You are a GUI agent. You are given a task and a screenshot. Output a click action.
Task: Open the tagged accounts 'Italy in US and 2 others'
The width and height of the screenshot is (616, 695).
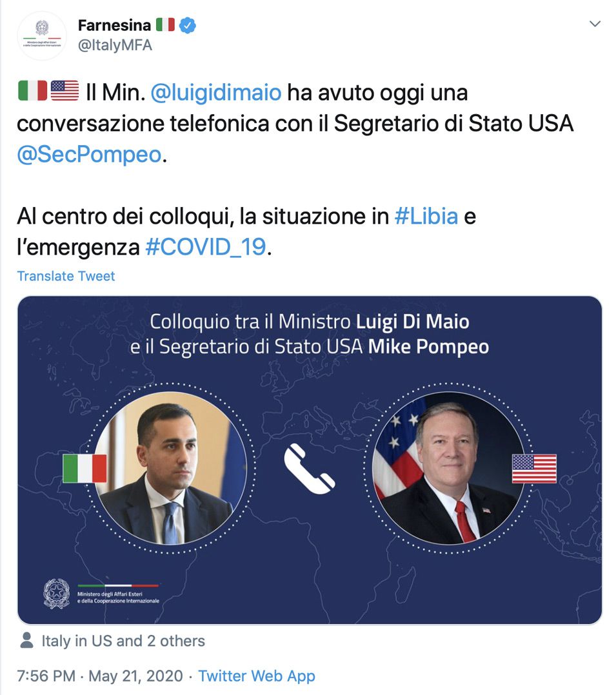pyautogui.click(x=123, y=641)
